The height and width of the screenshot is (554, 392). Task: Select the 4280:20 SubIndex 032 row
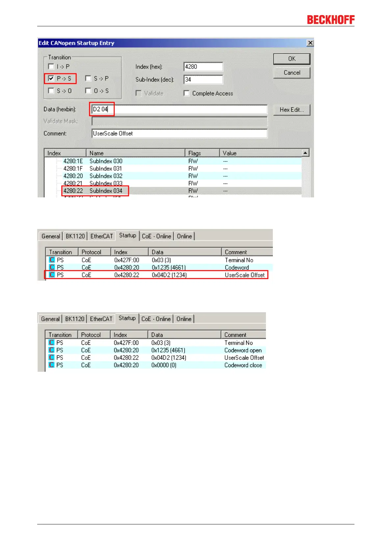point(173,176)
